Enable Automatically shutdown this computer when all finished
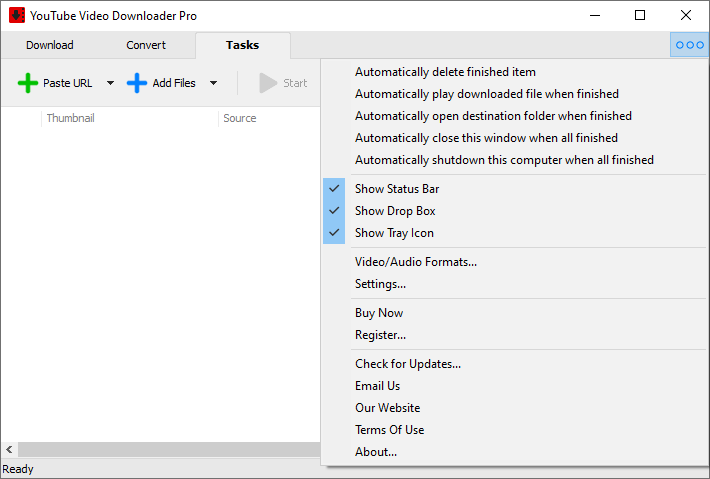 pyautogui.click(x=514, y=160)
